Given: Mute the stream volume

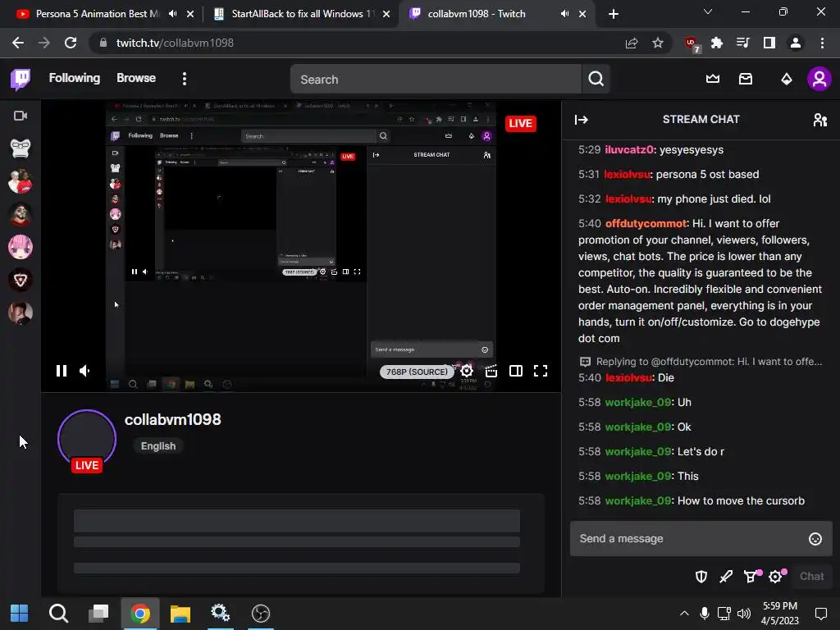Looking at the screenshot, I should 84,371.
